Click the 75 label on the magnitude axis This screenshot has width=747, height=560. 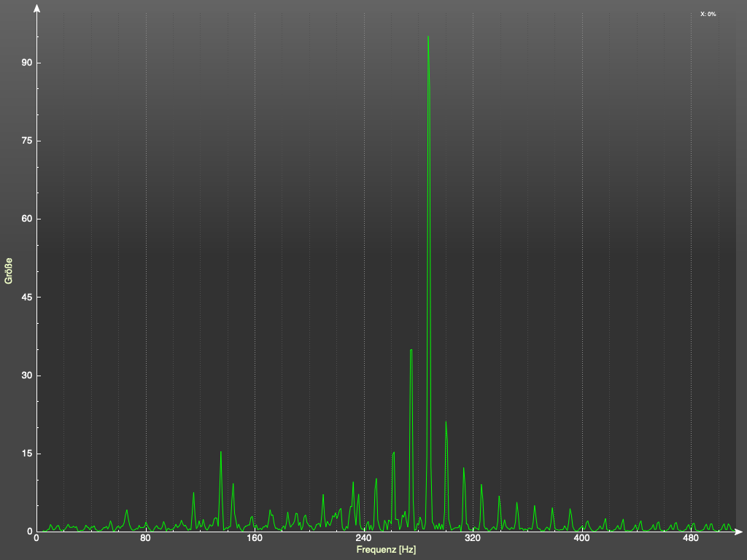tap(26, 141)
